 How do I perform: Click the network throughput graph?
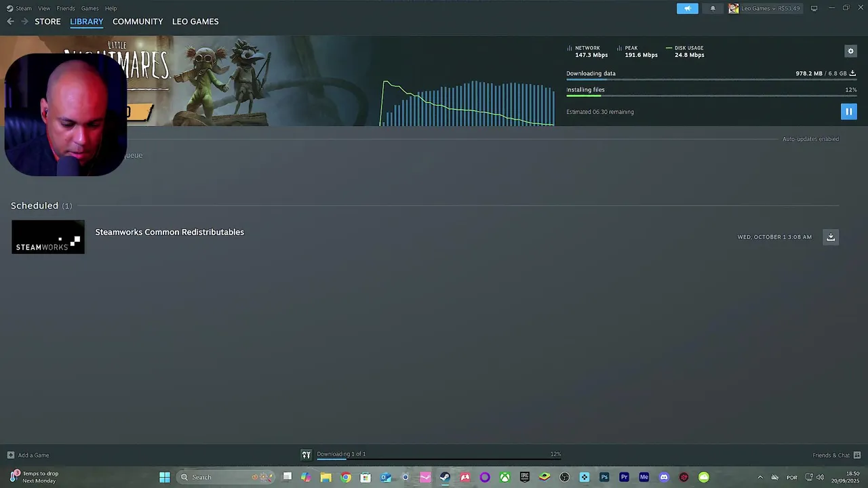467,102
